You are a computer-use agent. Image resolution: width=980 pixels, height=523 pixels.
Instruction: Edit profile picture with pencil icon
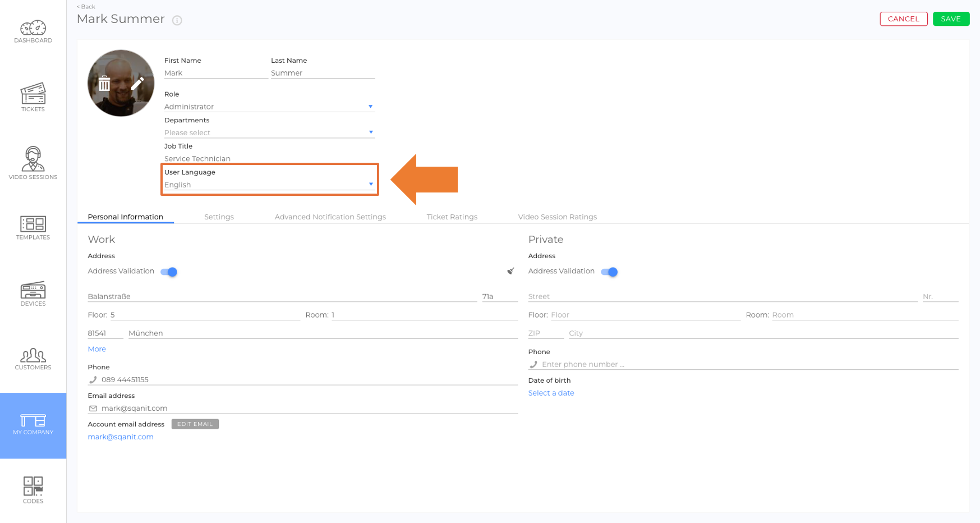tap(137, 84)
